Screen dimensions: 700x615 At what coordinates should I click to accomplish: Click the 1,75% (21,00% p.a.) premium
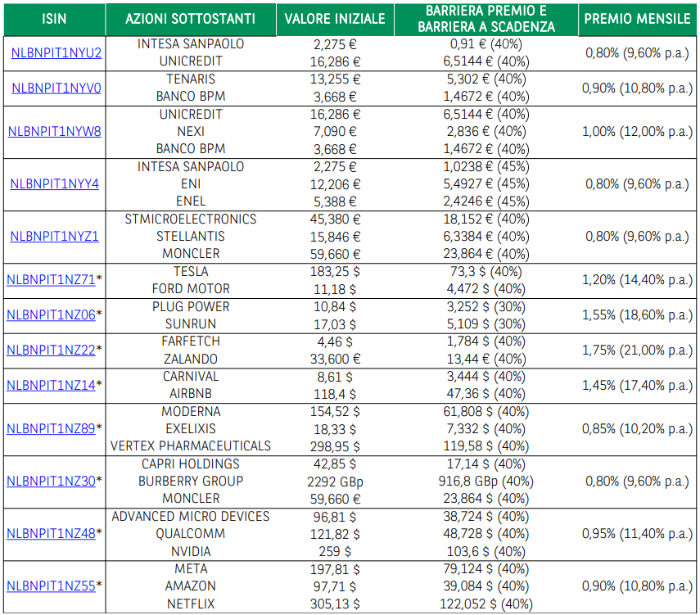(x=637, y=350)
